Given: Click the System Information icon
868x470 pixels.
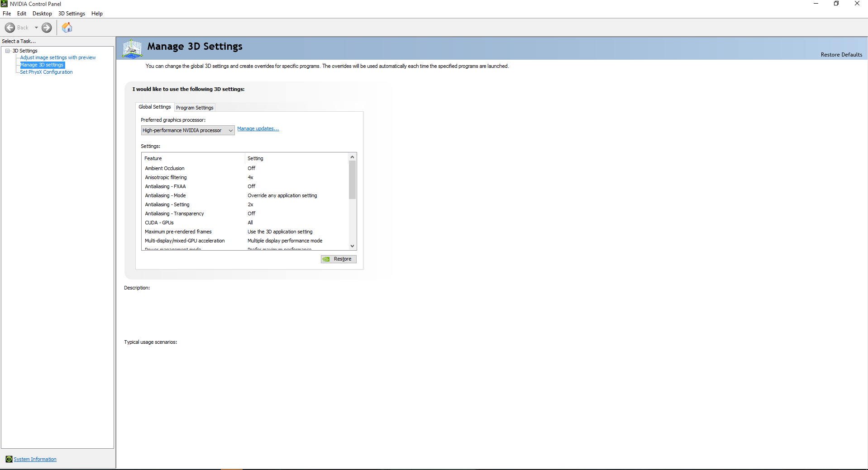Looking at the screenshot, I should click(x=9, y=459).
